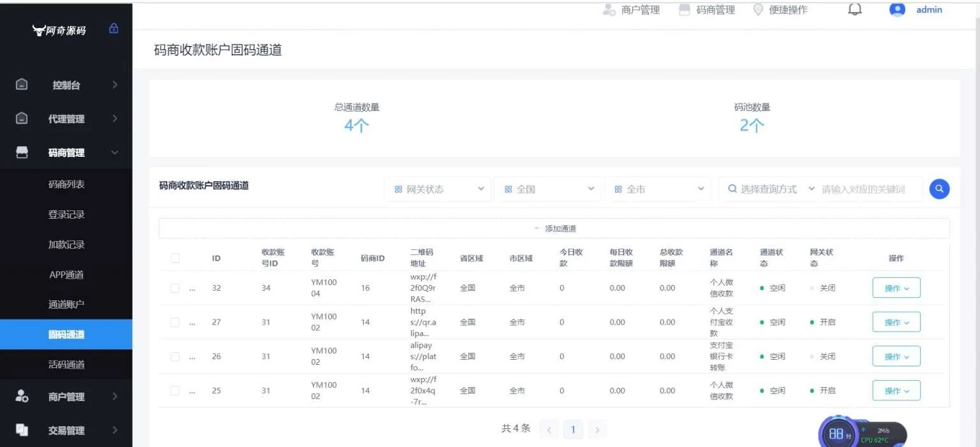Go to page 1 in pagination
This screenshot has height=447, width=980.
click(572, 430)
